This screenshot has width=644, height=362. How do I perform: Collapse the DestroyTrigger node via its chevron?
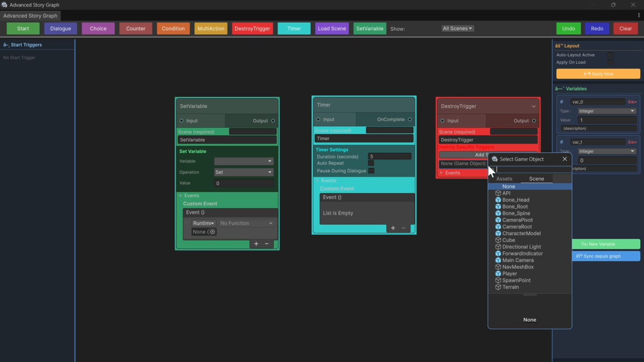point(533,106)
